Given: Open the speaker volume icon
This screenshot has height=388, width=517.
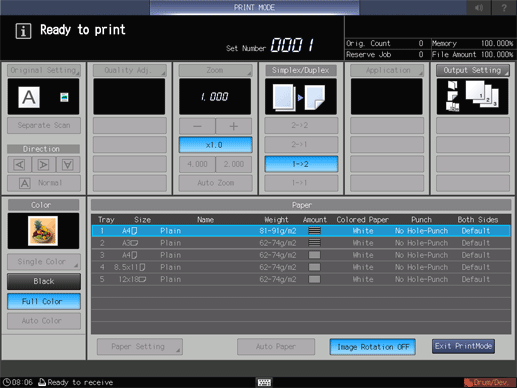Looking at the screenshot, I should 479,8.
